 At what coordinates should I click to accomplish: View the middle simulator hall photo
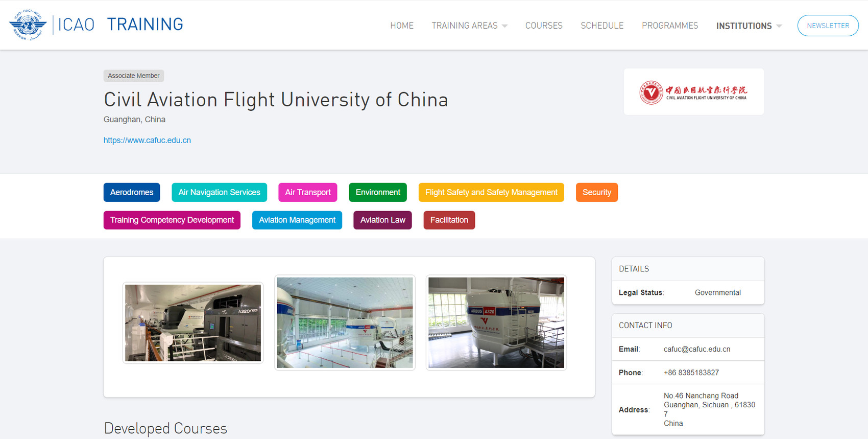click(345, 322)
